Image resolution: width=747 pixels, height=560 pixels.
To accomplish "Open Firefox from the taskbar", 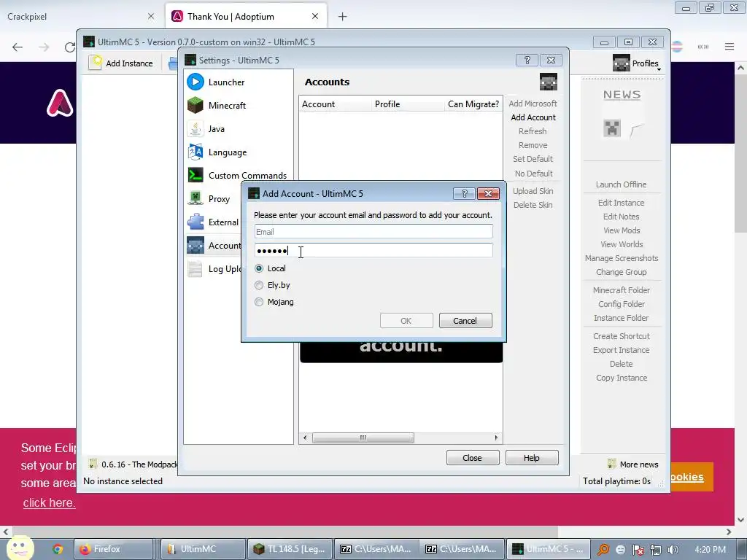I will pyautogui.click(x=113, y=549).
